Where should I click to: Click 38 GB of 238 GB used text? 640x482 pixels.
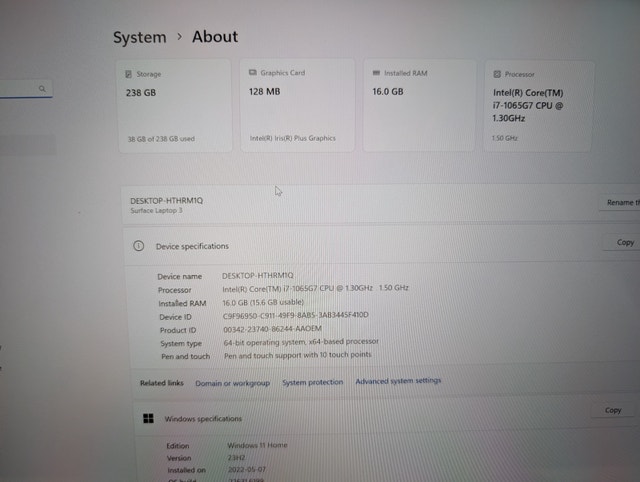click(x=161, y=139)
